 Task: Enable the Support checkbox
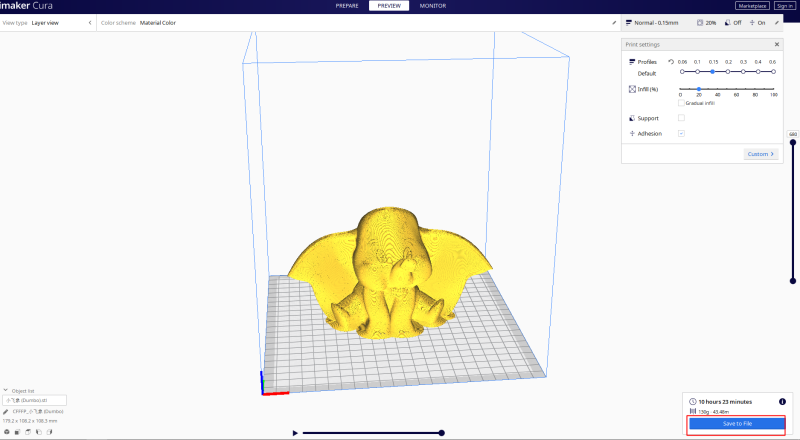tap(681, 118)
